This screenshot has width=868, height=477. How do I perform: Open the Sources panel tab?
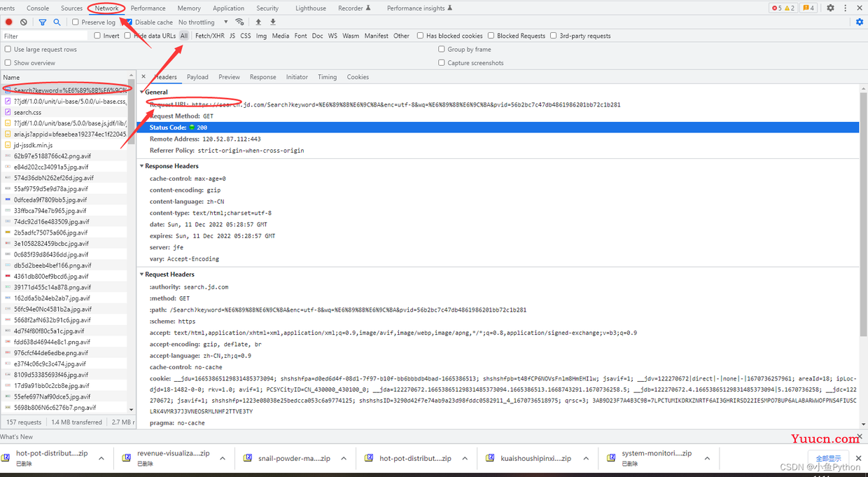tap(71, 8)
